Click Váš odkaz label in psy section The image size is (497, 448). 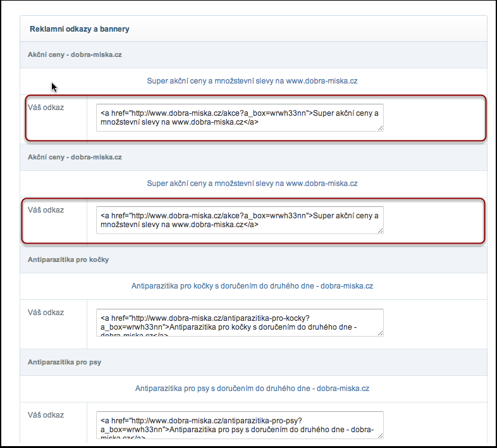(46, 415)
